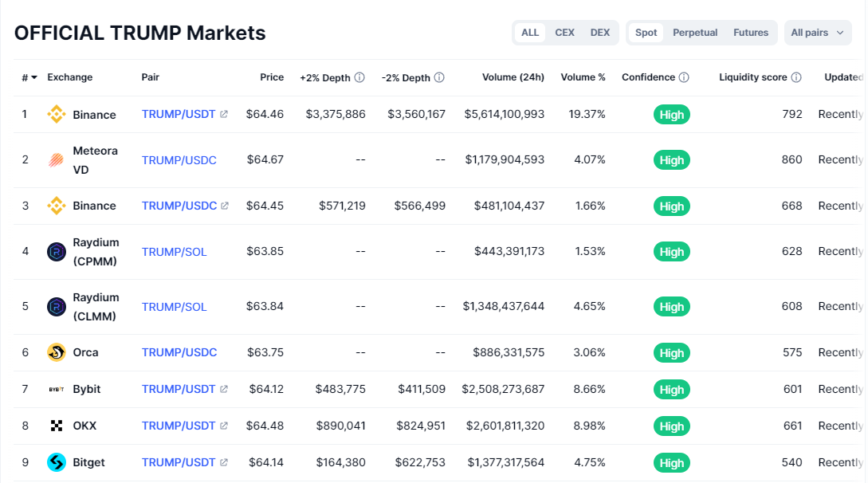
Task: Open external link icon beside Binance TRUMP/USDC
Action: (x=225, y=206)
